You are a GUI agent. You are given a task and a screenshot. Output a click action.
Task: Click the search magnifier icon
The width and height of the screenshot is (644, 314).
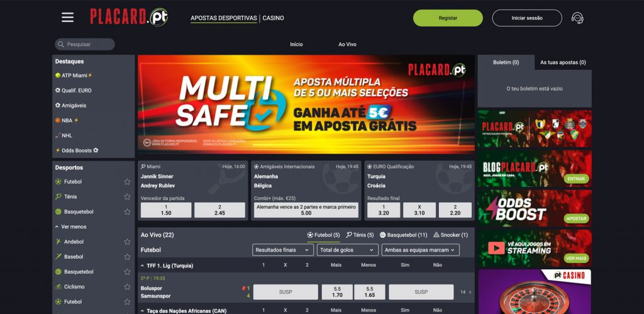tap(61, 45)
